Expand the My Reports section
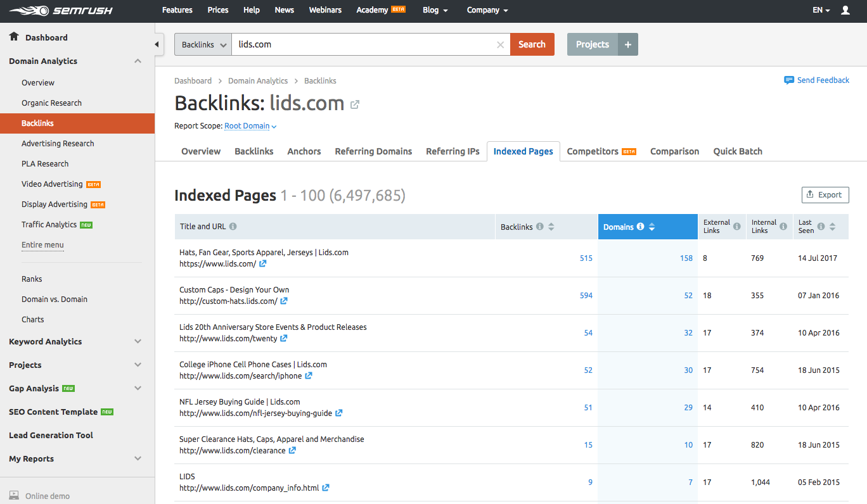Screen dimensions: 867x504 pyautogui.click(x=138, y=459)
